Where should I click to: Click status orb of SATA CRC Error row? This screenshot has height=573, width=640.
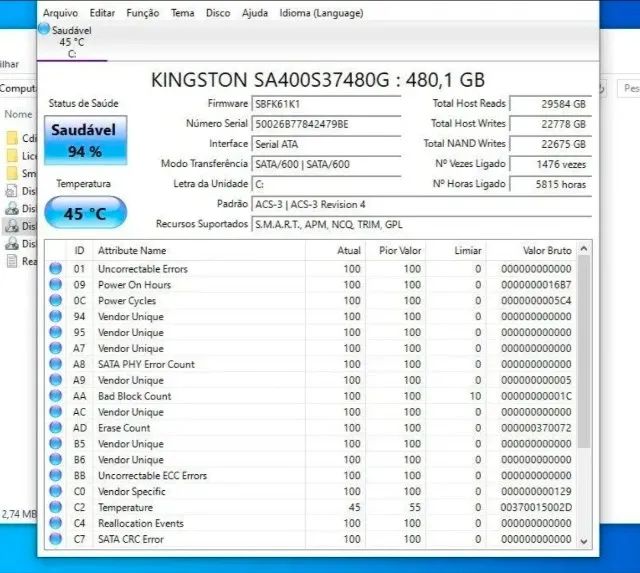tap(56, 539)
